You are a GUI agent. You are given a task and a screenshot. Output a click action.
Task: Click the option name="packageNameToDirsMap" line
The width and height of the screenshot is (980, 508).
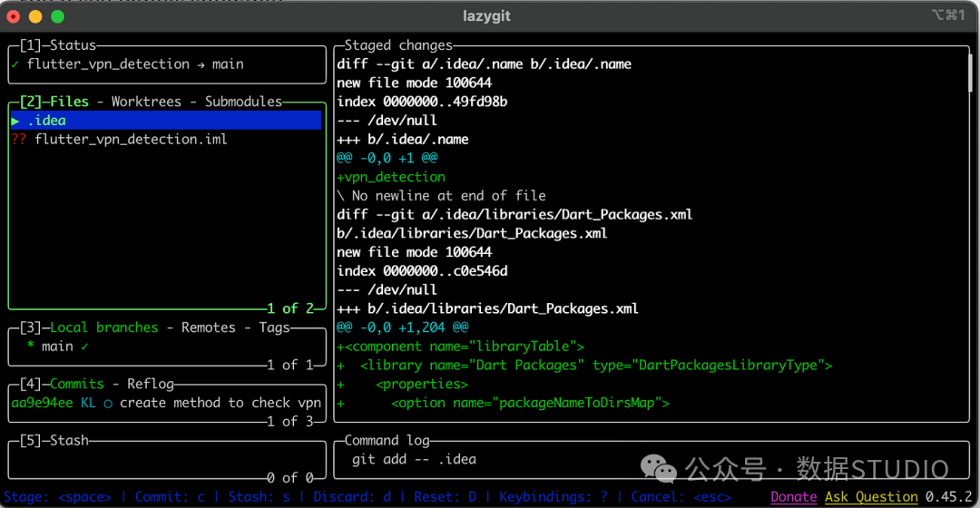point(503,403)
